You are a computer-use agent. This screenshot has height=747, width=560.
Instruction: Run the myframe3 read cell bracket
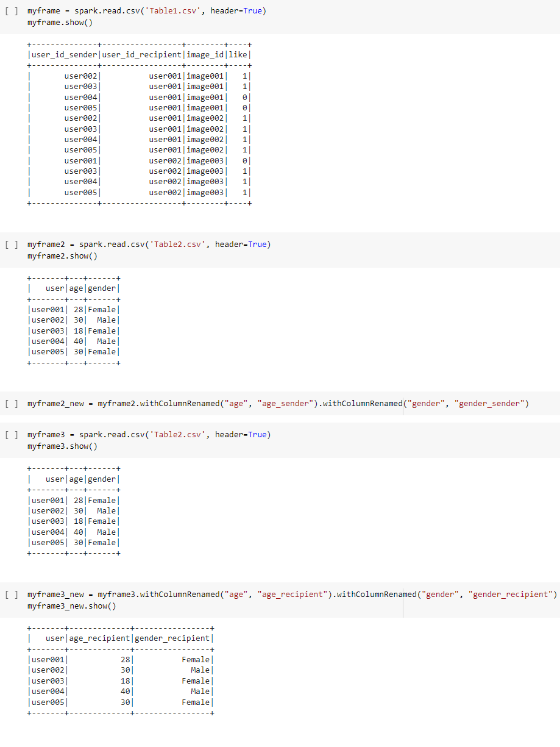pyautogui.click(x=10, y=435)
